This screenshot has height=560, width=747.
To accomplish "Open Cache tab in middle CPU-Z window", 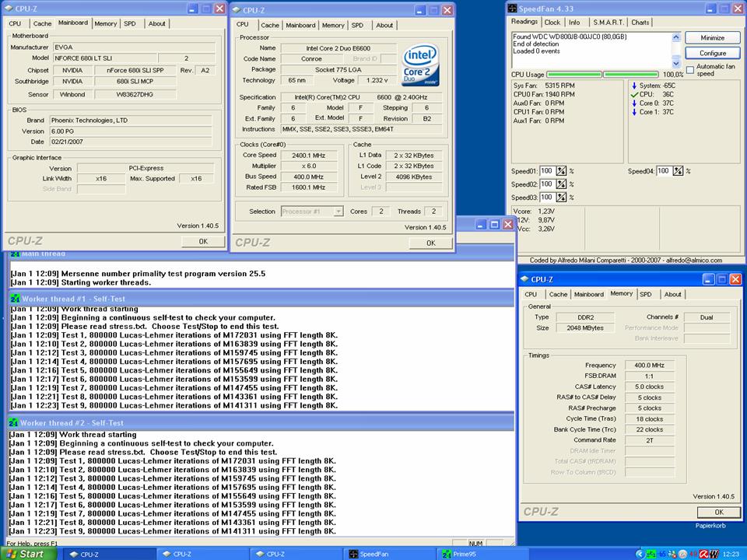I will (270, 25).
